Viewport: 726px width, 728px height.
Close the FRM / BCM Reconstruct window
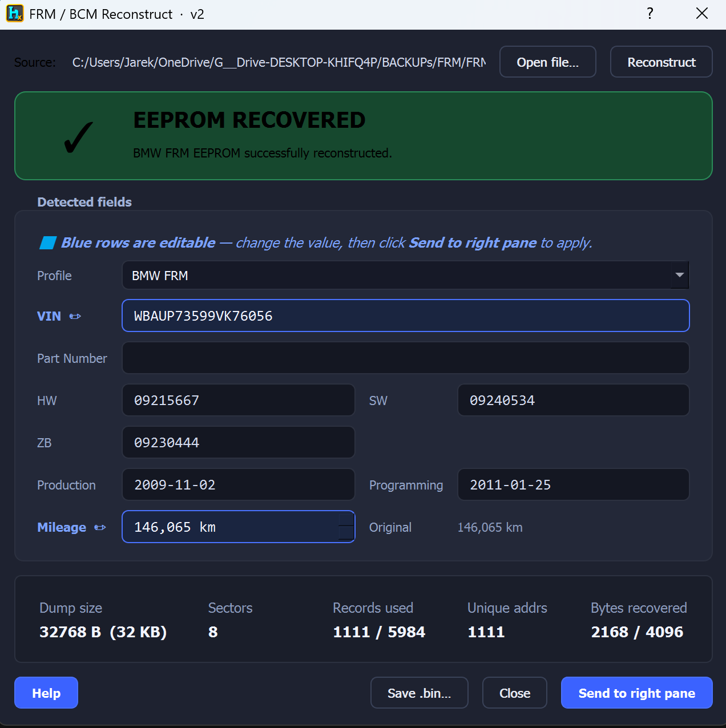pos(702,14)
